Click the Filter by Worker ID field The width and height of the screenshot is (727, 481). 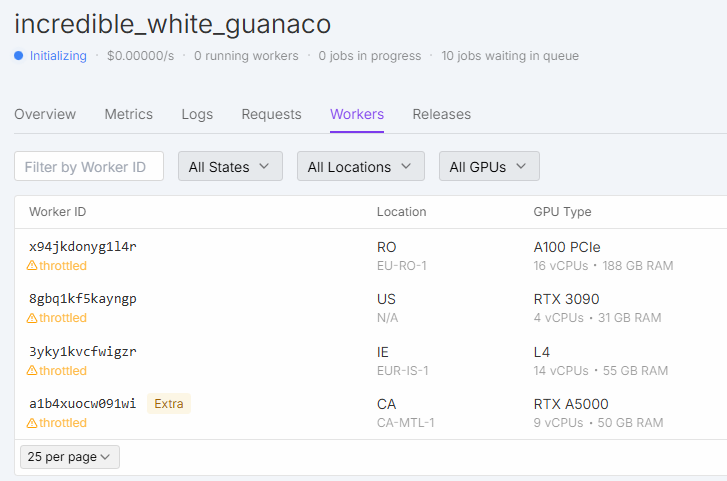tap(89, 167)
